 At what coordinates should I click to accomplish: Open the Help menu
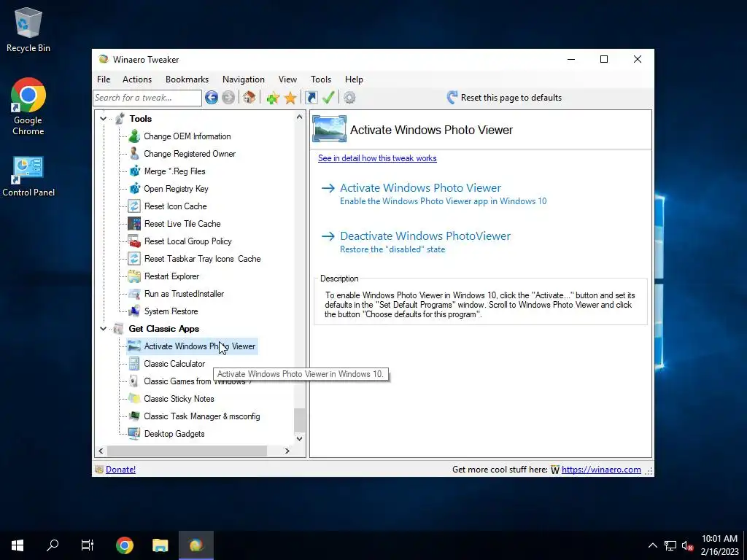tap(354, 79)
